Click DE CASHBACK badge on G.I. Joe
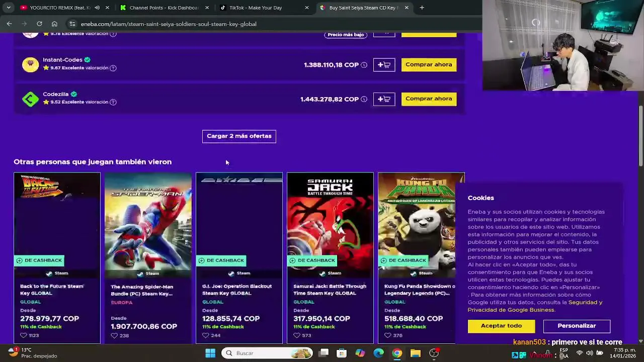The image size is (644, 362). (221, 260)
